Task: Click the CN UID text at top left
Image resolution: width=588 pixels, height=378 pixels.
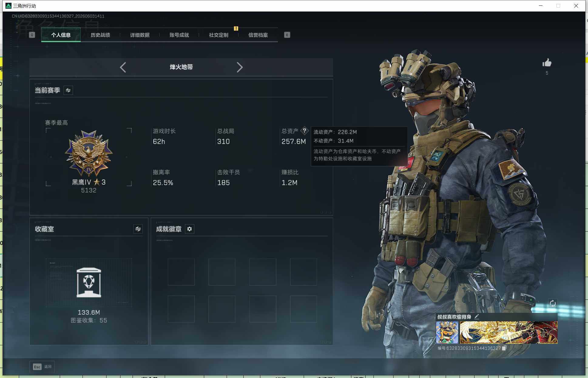Action: point(58,16)
